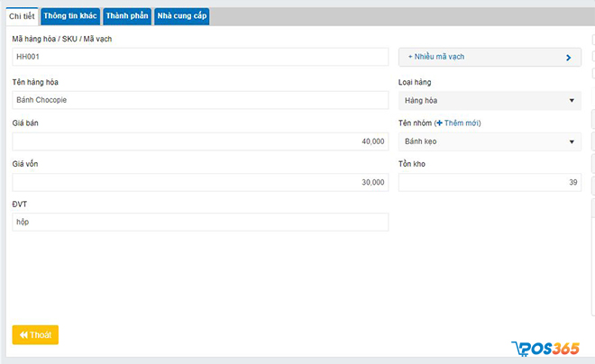
Task: Expand the Loại hàng dropdown
Action: [x=490, y=101]
